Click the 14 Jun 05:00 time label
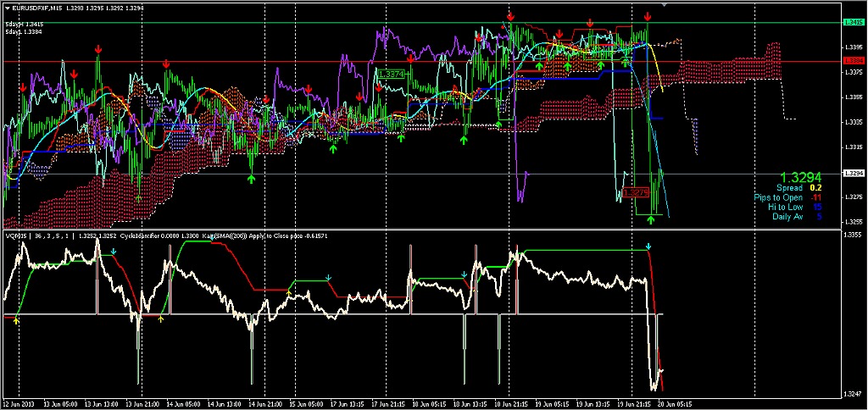 pos(184,404)
